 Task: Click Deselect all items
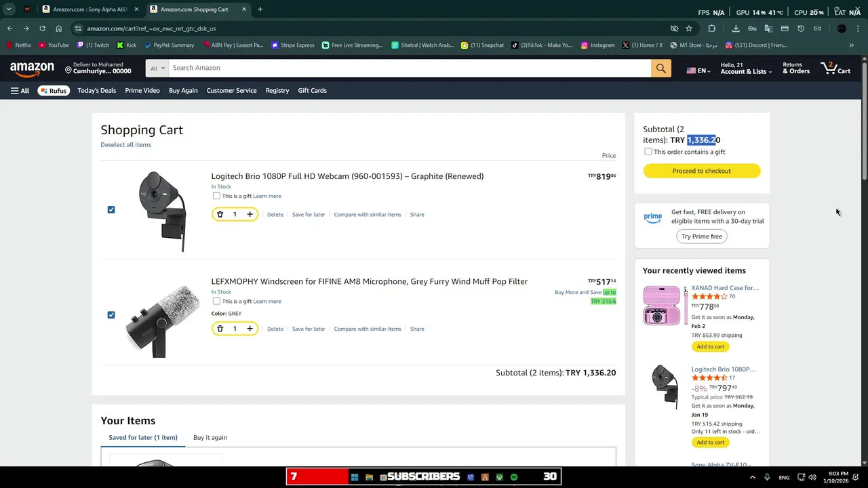tap(125, 144)
